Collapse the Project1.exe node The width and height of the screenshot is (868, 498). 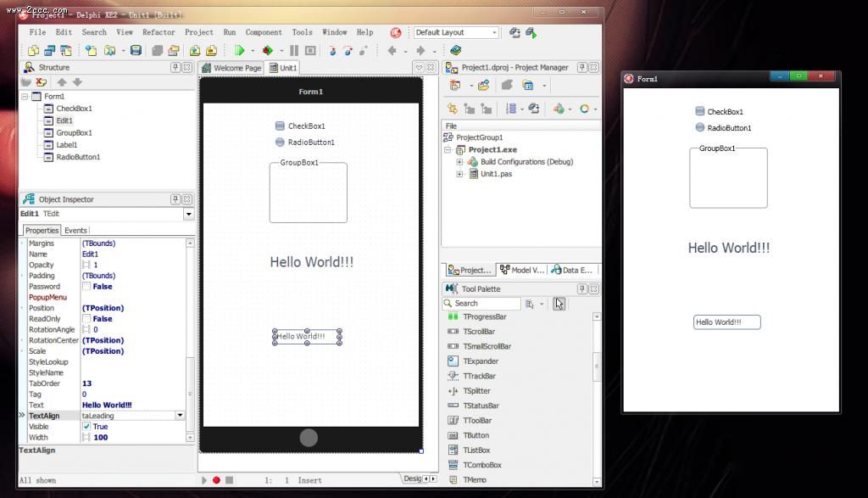coord(448,149)
